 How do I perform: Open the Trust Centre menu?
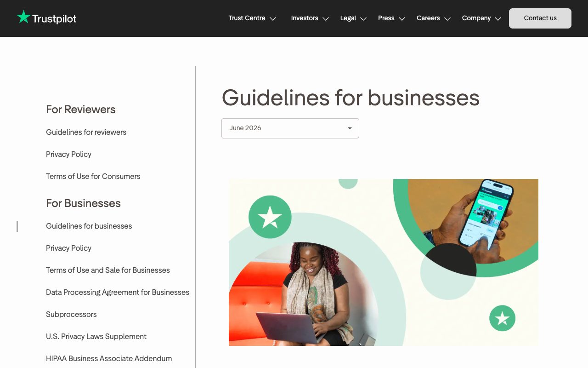[x=247, y=18]
